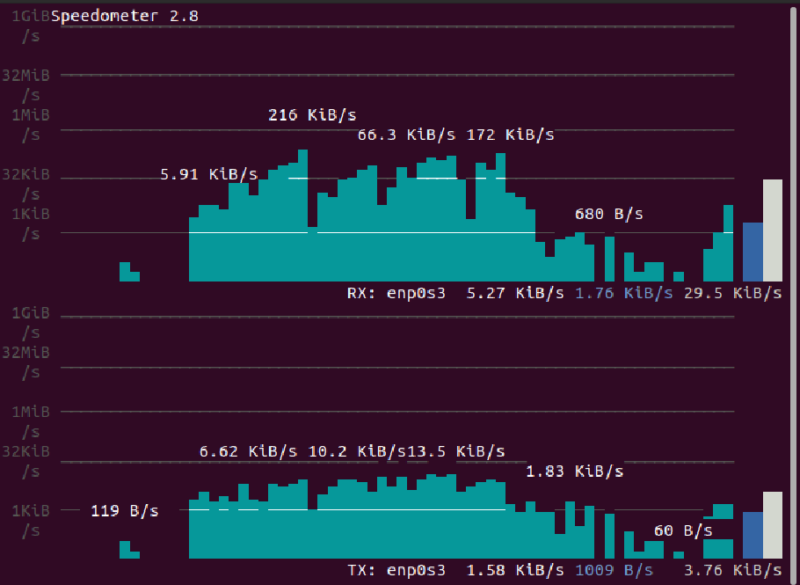Select the 5.91 KiB/s RX label
Screen dimensions: 800x585
209,174
